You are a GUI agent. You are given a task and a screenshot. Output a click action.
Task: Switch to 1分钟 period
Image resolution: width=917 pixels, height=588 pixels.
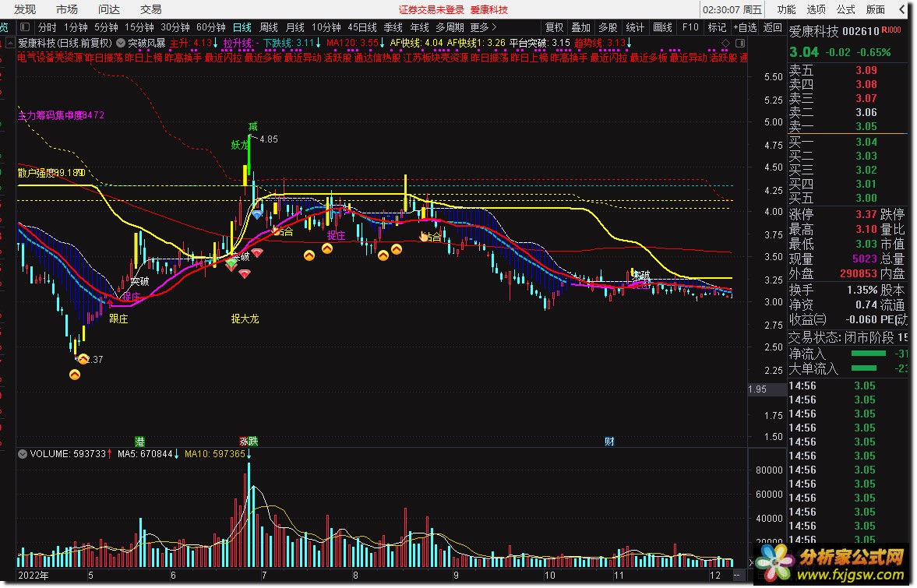tap(76, 27)
